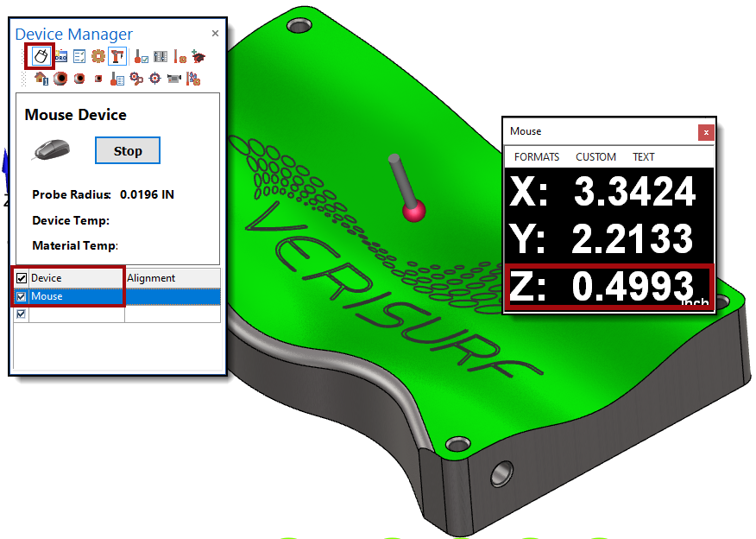Click the Y: 2.2133 coordinate readout
Image resolution: width=756 pixels, height=539 pixels.
coord(602,238)
